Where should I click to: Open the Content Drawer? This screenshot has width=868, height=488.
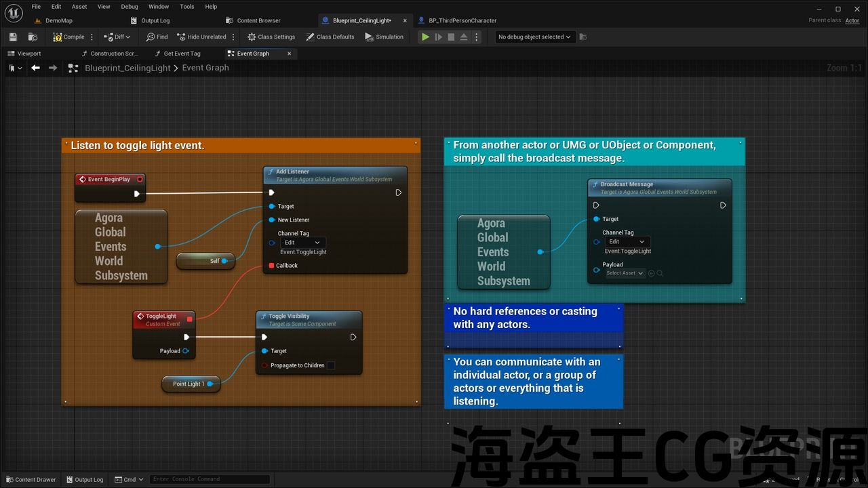coord(31,479)
